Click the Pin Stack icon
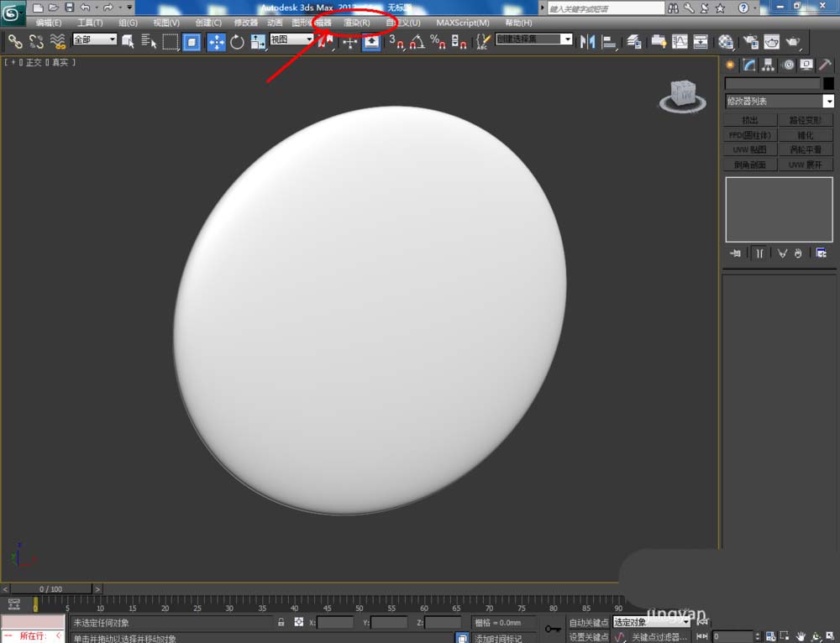Screen dimensions: 840x643 [736, 253]
